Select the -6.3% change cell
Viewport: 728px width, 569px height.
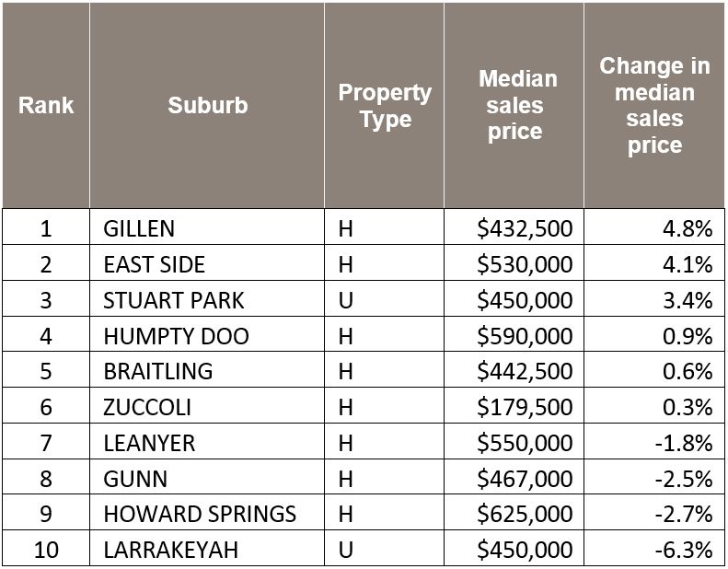pos(684,550)
